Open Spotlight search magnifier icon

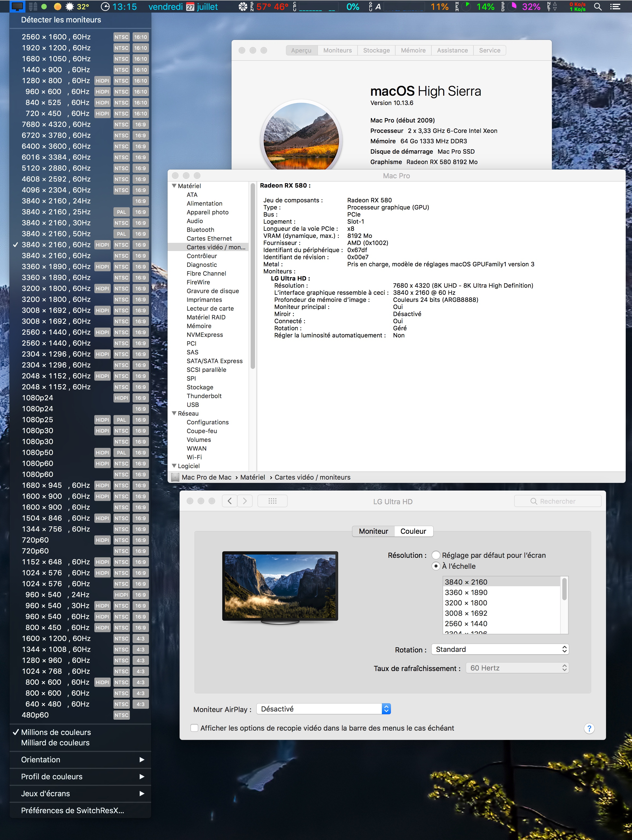click(598, 7)
